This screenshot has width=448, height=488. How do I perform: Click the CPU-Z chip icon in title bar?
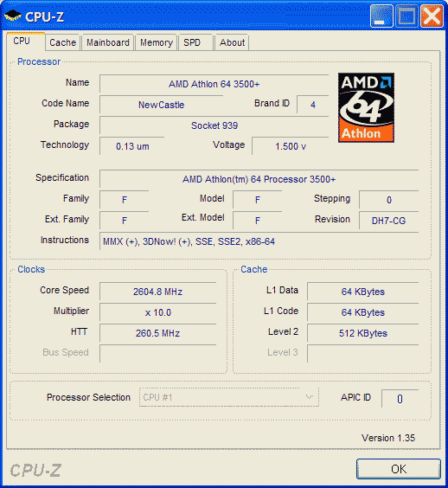[13, 16]
